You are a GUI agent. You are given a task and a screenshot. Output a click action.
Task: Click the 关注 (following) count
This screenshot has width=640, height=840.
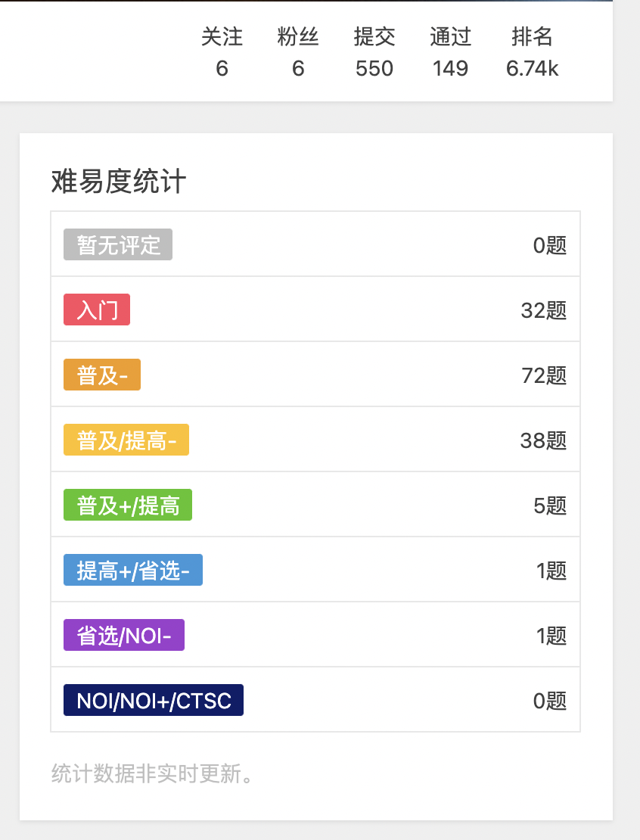[x=222, y=53]
